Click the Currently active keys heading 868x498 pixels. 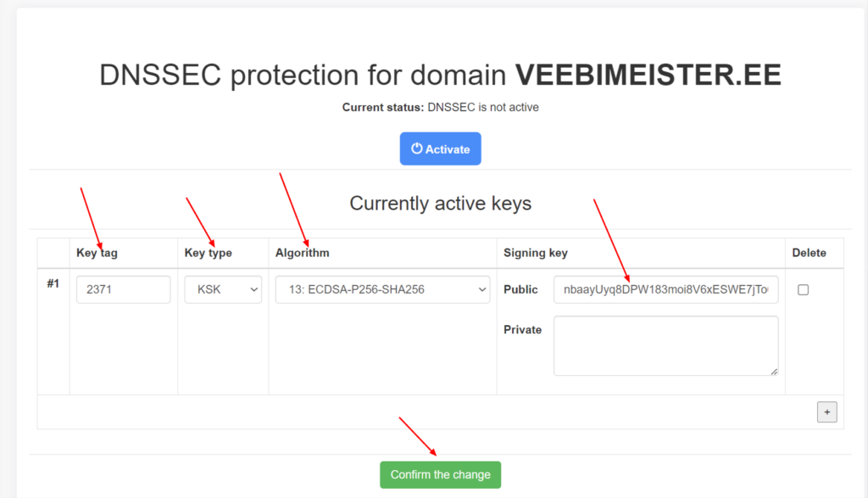[x=440, y=204]
